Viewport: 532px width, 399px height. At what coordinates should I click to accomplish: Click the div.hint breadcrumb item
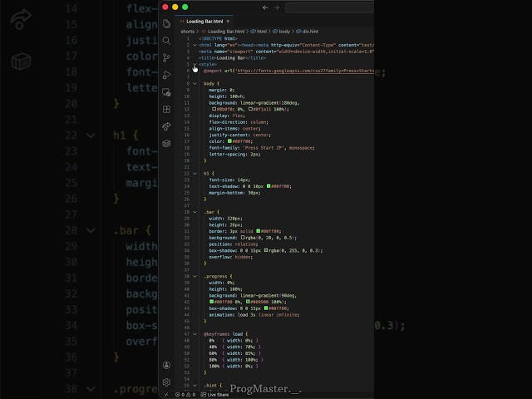[308, 32]
